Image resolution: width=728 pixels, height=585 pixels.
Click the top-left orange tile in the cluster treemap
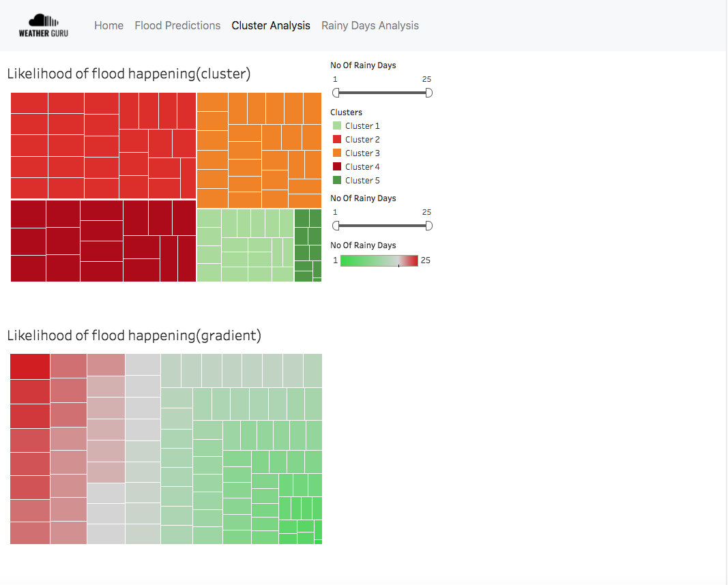point(212,102)
